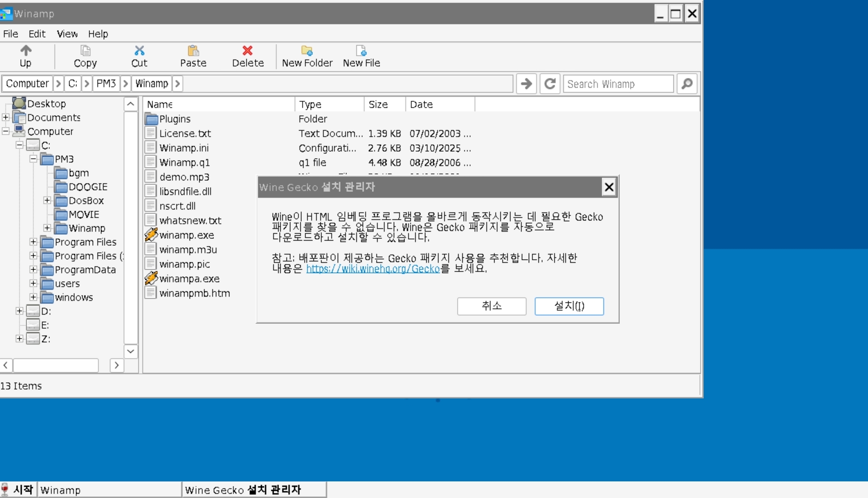Click the 취소 cancel button
Image resolution: width=868 pixels, height=498 pixels.
(x=491, y=306)
